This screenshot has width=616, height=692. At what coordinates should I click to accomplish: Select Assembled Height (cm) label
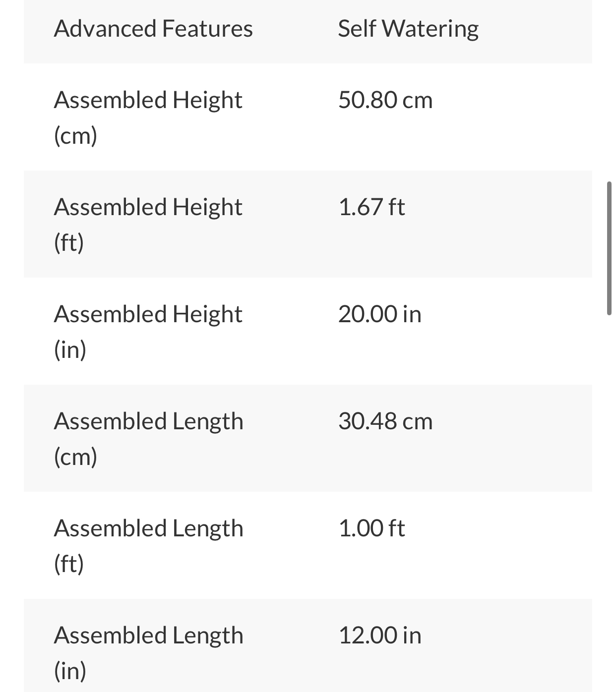pyautogui.click(x=148, y=117)
